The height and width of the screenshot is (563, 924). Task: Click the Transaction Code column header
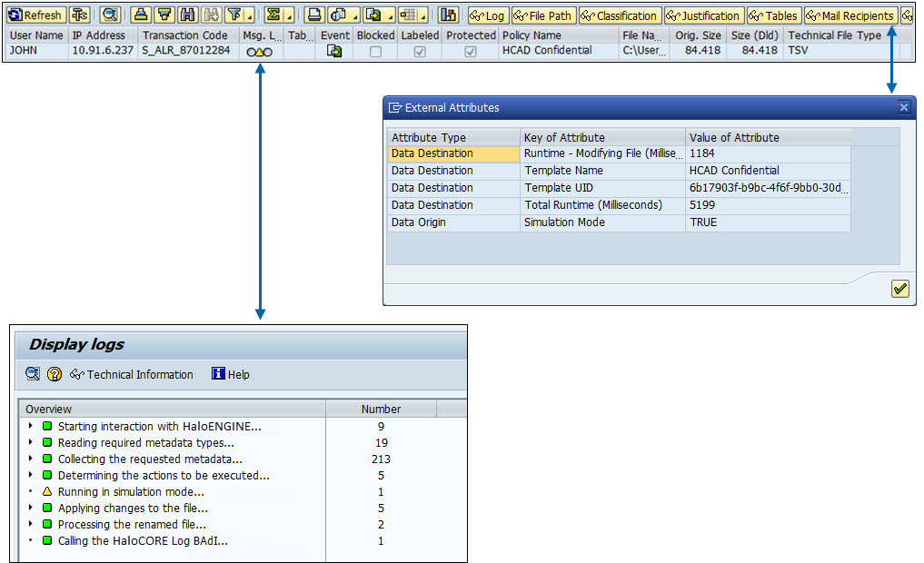(185, 35)
